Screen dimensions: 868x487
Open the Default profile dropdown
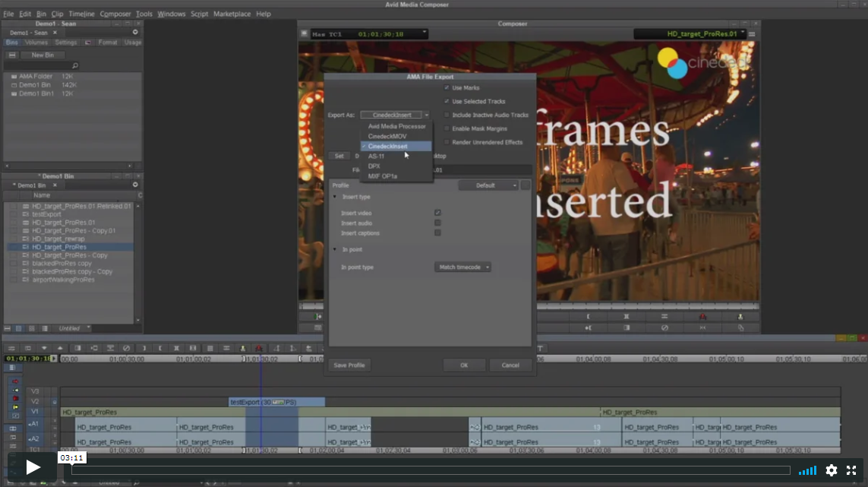pyautogui.click(x=488, y=185)
